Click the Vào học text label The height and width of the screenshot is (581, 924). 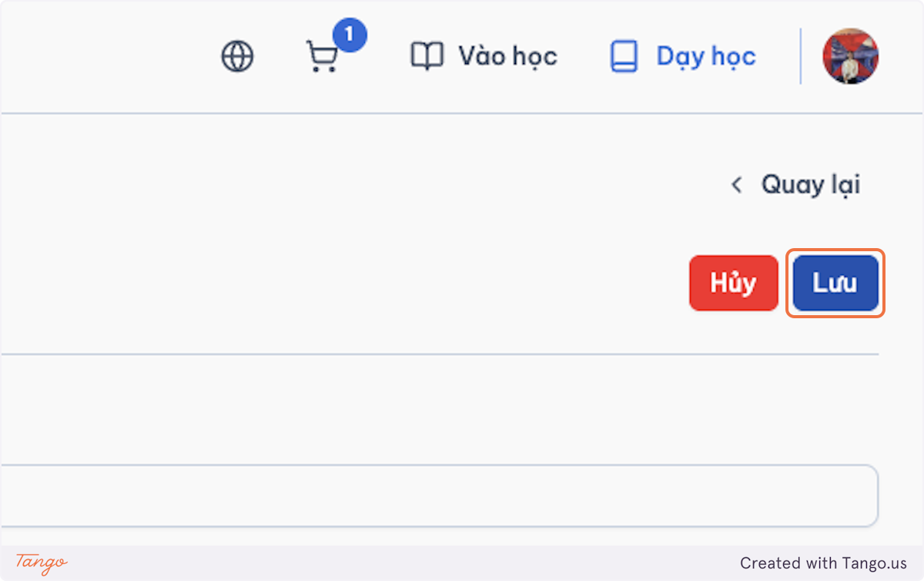pyautogui.click(x=508, y=56)
